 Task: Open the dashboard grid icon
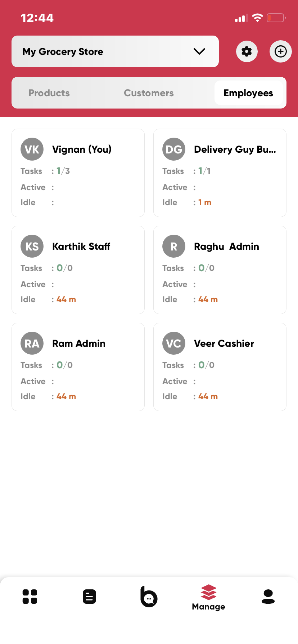[x=30, y=597]
